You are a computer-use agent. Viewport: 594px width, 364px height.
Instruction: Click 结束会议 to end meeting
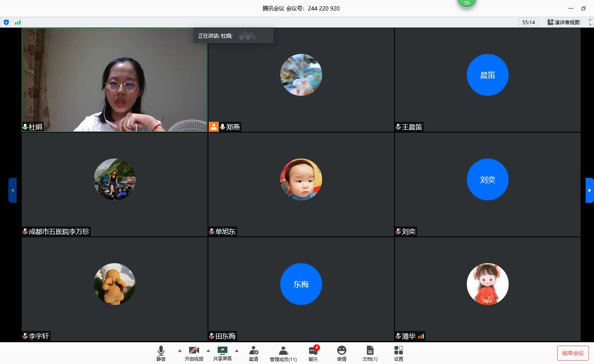573,353
